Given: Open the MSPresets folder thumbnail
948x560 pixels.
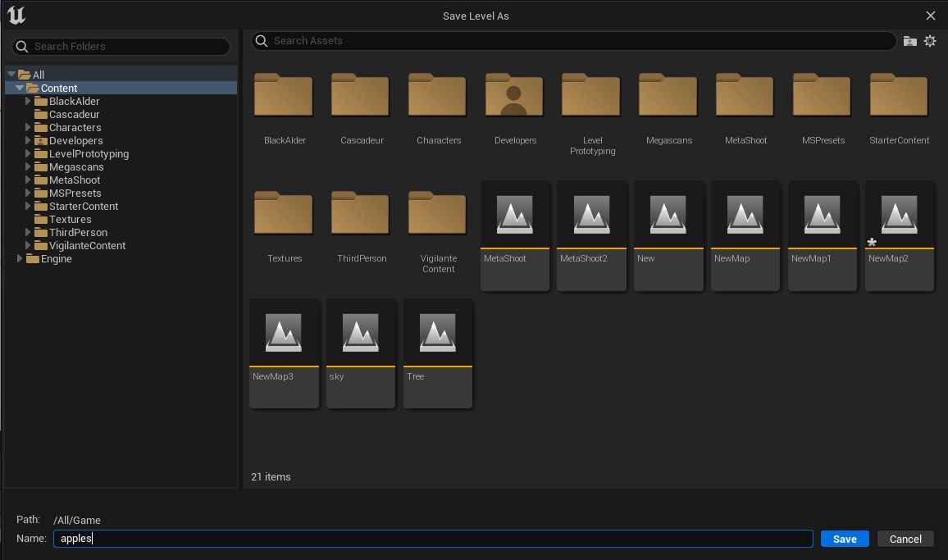Looking at the screenshot, I should click(x=823, y=95).
